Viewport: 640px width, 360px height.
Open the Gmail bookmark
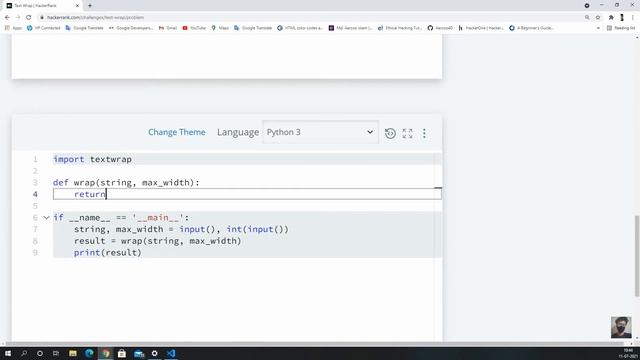point(168,28)
